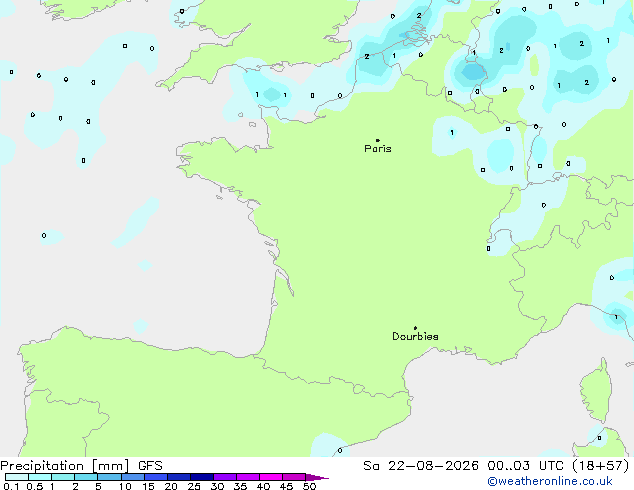634x490 pixels.
Task: Select the Dourbies location label
Action: (x=415, y=336)
